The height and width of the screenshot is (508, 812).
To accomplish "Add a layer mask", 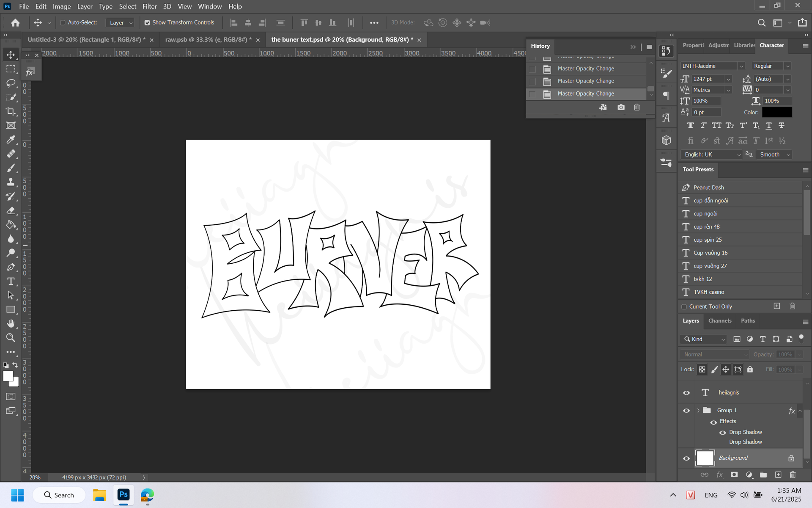I will click(734, 475).
